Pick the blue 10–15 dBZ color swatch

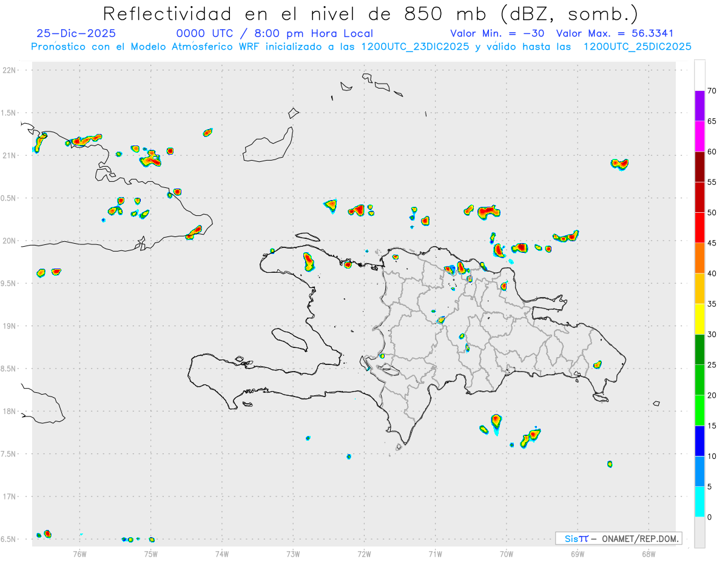click(x=699, y=441)
